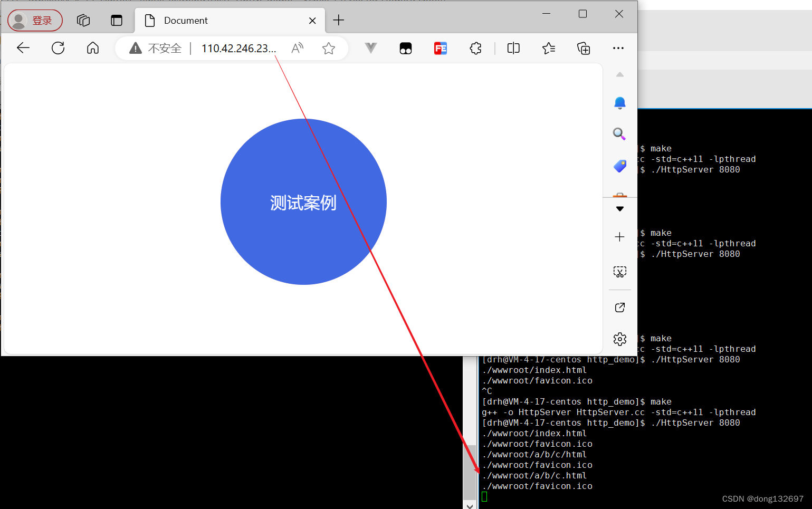812x509 pixels.
Task: Open the red FE helper extension
Action: click(441, 49)
